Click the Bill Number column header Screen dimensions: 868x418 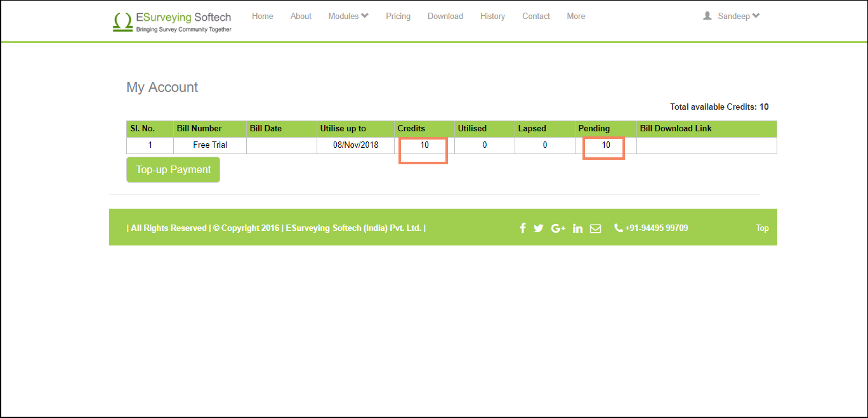point(210,129)
